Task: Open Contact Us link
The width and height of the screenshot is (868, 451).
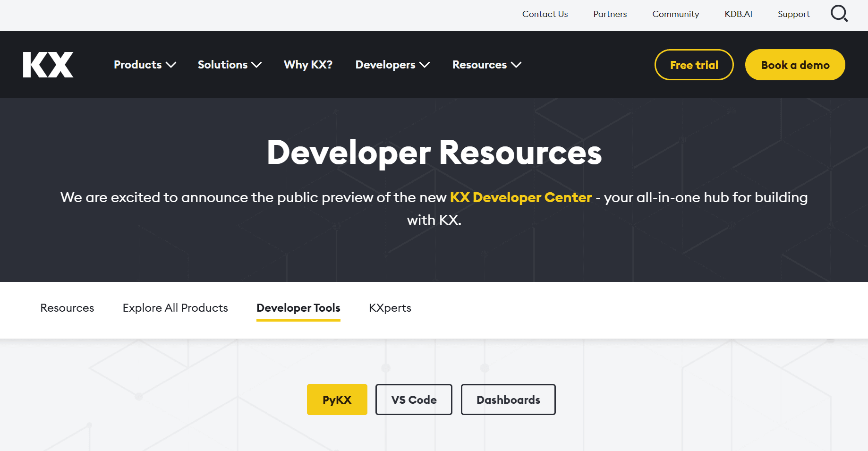Action: coord(545,14)
